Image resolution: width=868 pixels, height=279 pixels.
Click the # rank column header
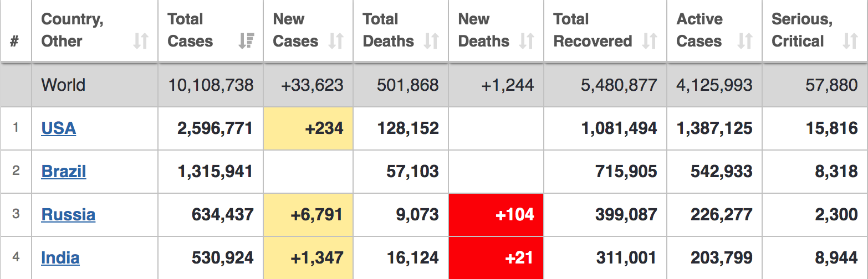point(15,42)
